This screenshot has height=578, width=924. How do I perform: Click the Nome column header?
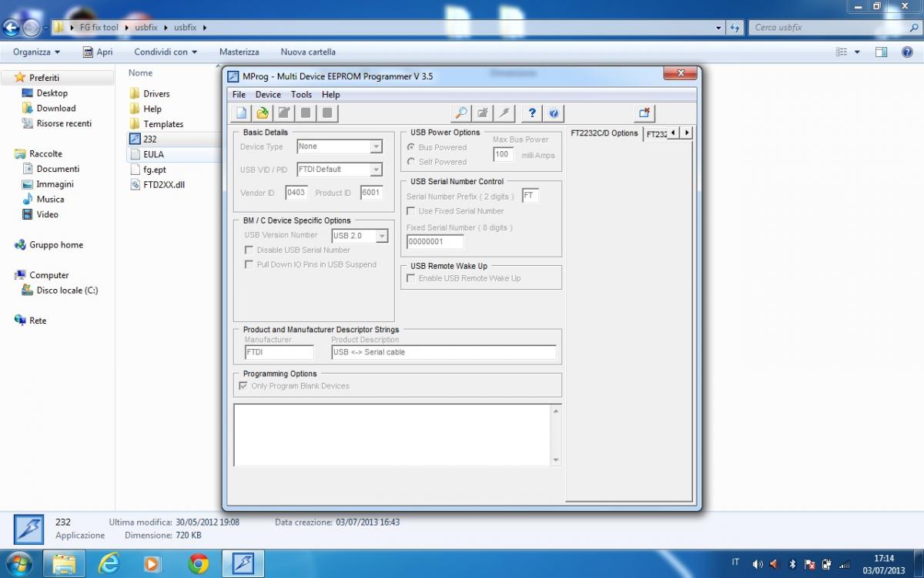(x=141, y=73)
